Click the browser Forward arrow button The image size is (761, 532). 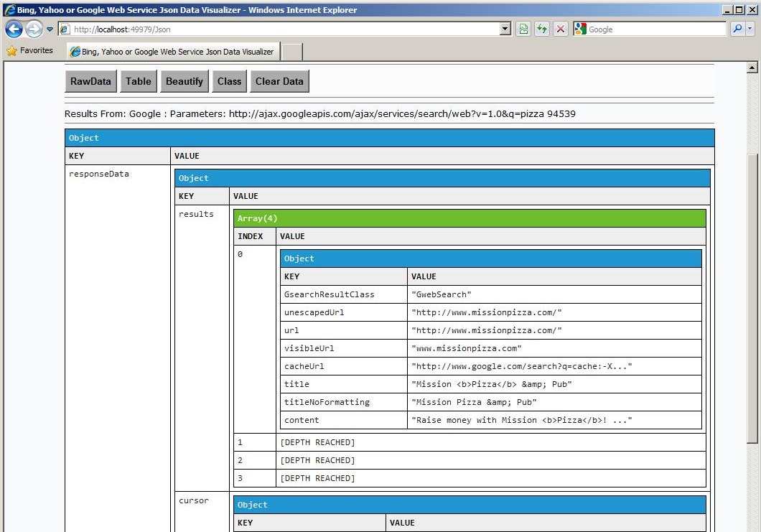tap(34, 29)
